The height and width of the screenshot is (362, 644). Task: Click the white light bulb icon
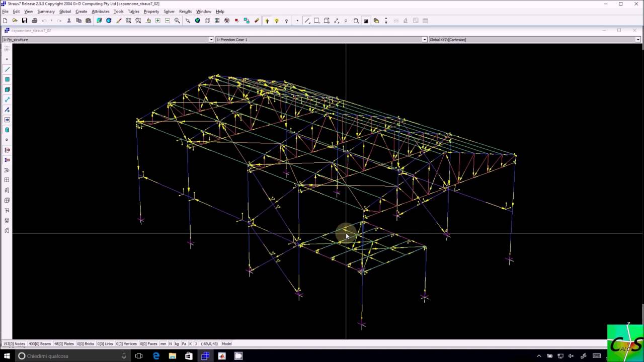[286, 21]
